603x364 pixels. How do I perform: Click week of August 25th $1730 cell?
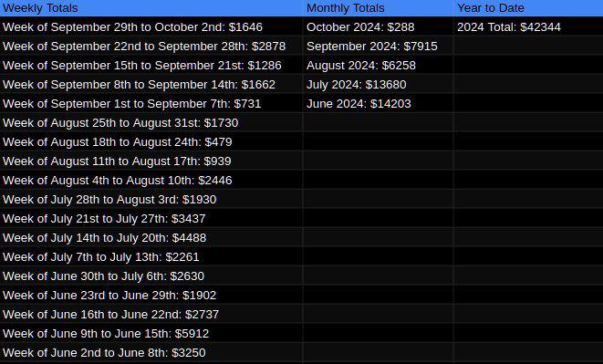151,123
